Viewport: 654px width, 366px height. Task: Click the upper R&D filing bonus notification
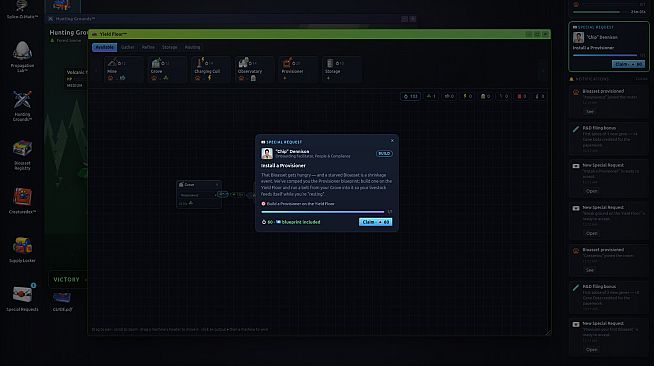click(x=609, y=138)
